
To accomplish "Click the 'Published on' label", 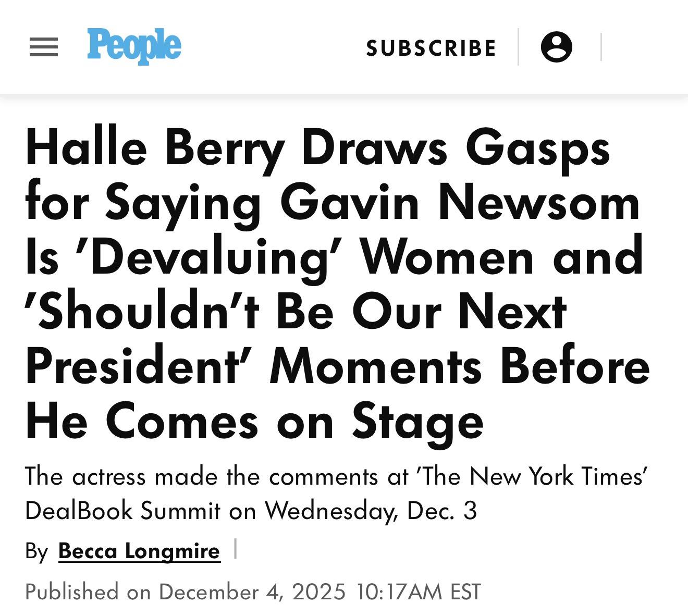I will (x=88, y=592).
